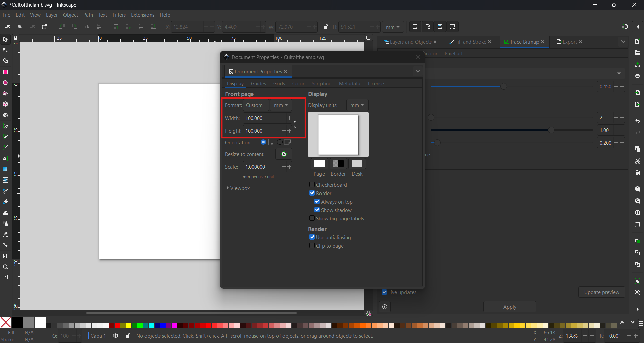Click Resize to content button

coord(284,154)
